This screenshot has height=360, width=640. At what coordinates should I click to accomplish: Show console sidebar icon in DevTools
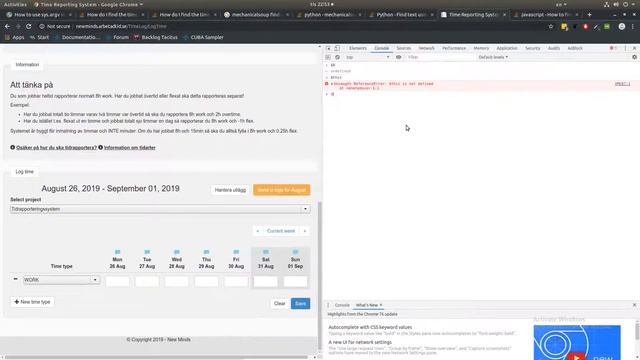[328, 57]
